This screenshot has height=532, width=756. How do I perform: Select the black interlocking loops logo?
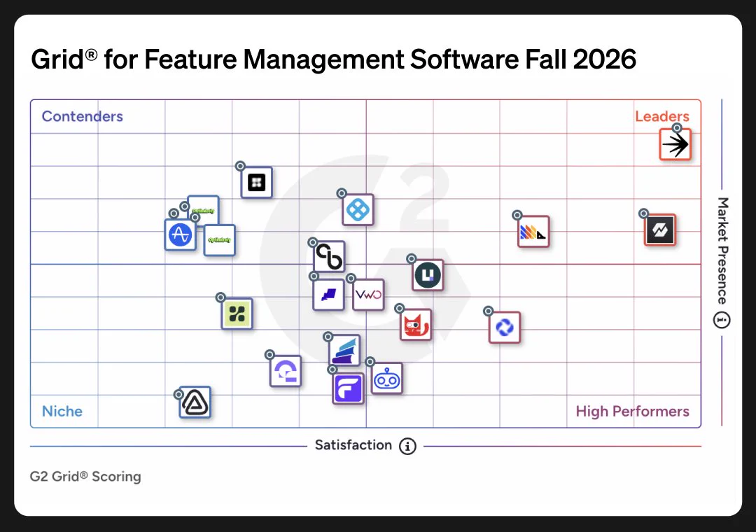pos(329,257)
